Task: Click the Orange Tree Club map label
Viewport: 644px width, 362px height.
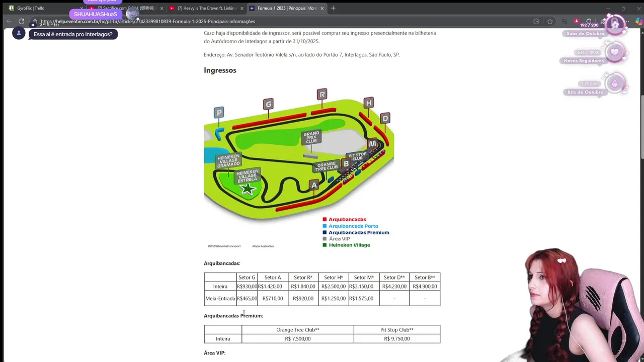Action: (x=327, y=166)
